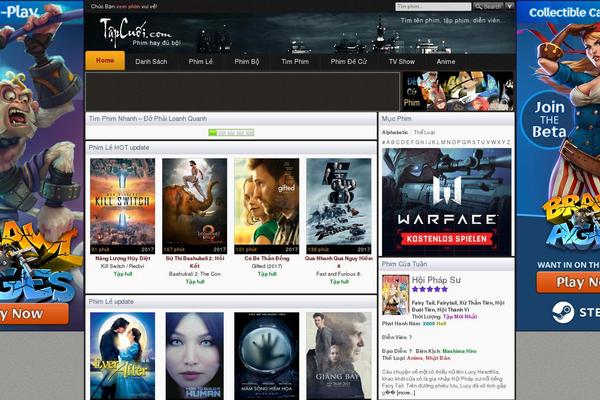The image size is (600, 400).
Task: Click the TậpCuối.com site logo
Action: tap(139, 33)
